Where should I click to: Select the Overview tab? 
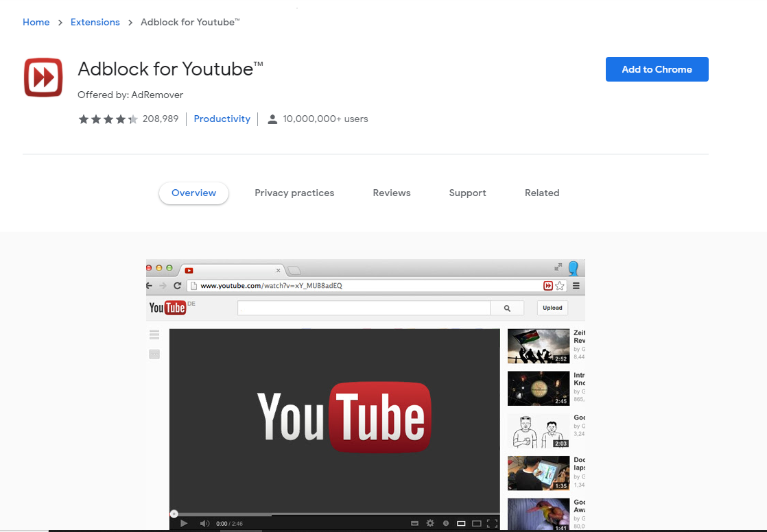click(193, 193)
